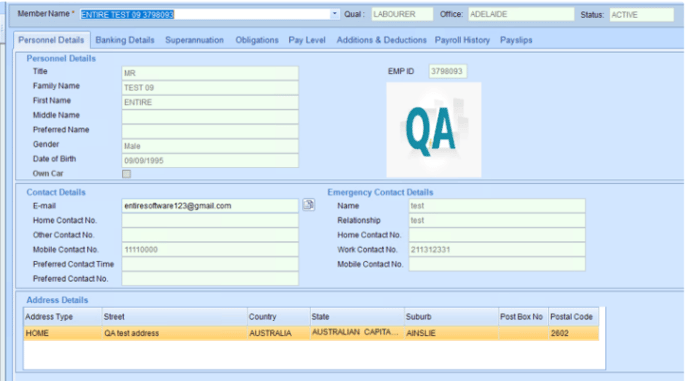Click the Family Name field
This screenshot has height=381, width=688.
[x=210, y=87]
